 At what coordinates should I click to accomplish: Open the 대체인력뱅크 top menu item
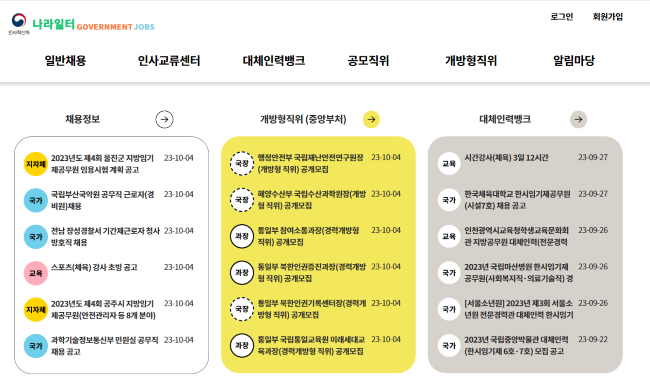[274, 61]
